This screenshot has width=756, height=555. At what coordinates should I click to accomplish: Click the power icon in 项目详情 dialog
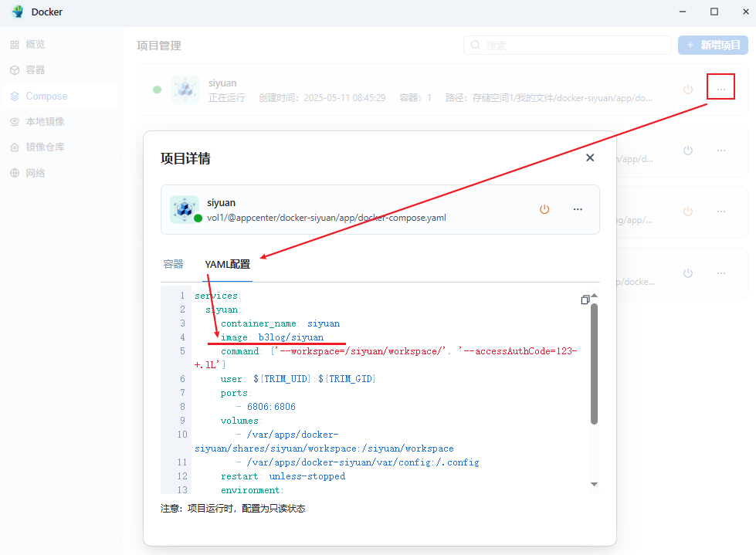pos(544,209)
